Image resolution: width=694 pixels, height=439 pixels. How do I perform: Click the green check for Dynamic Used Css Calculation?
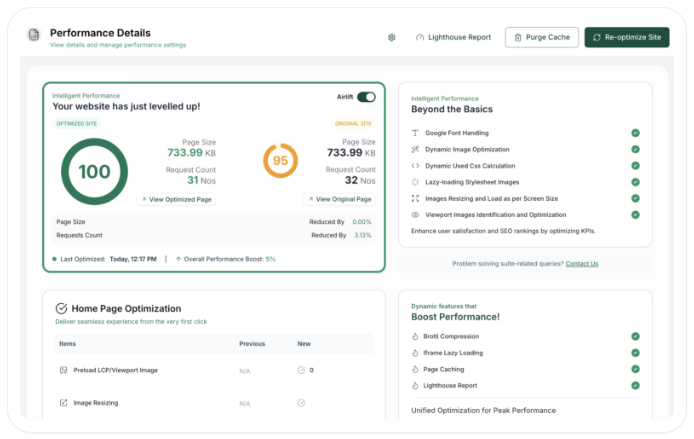635,166
